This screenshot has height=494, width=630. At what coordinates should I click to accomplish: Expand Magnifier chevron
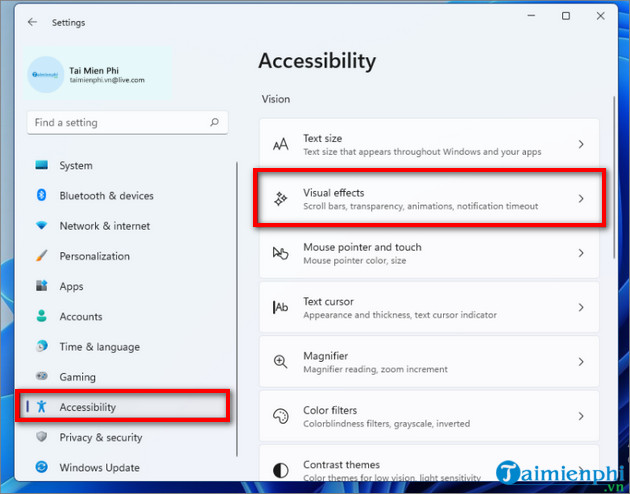coord(581,361)
